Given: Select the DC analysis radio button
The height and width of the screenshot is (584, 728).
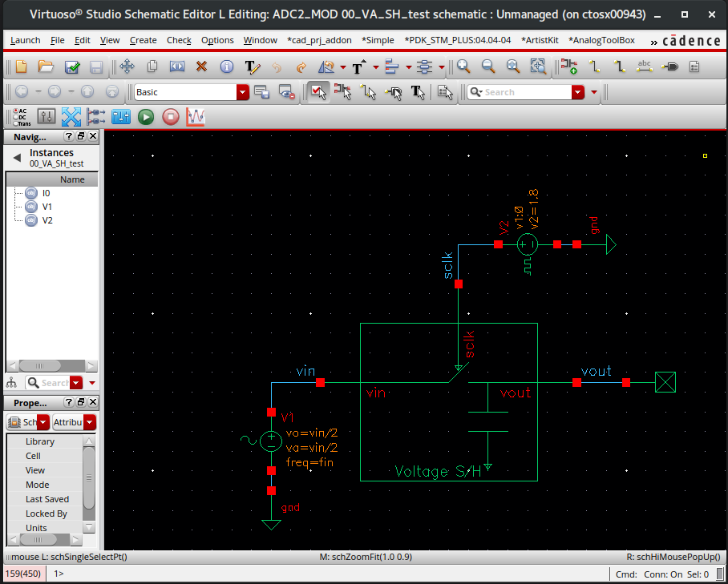Looking at the screenshot, I should pos(16,117).
